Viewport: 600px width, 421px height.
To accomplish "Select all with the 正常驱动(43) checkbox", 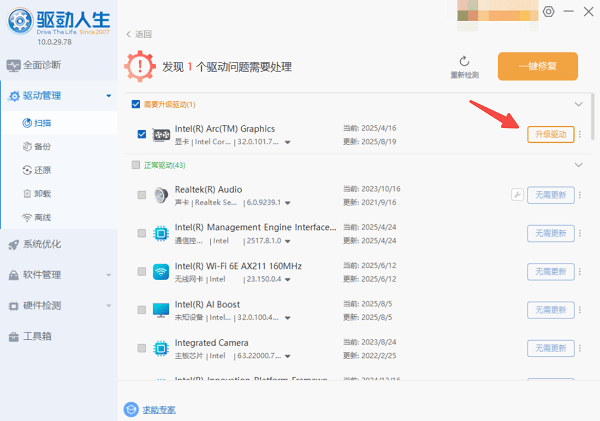I will tap(136, 164).
